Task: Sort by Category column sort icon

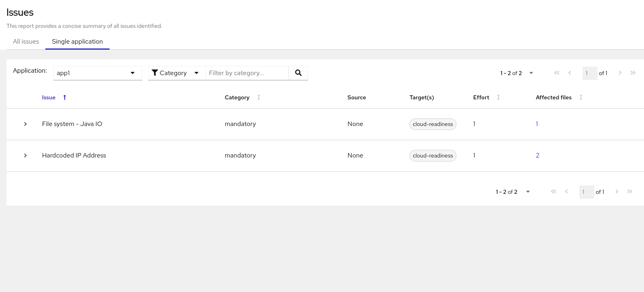Action: [x=259, y=97]
